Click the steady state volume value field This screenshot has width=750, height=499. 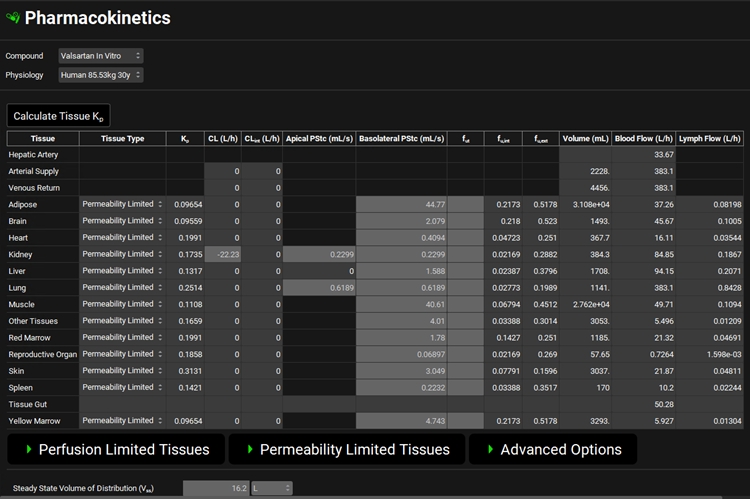(x=214, y=488)
